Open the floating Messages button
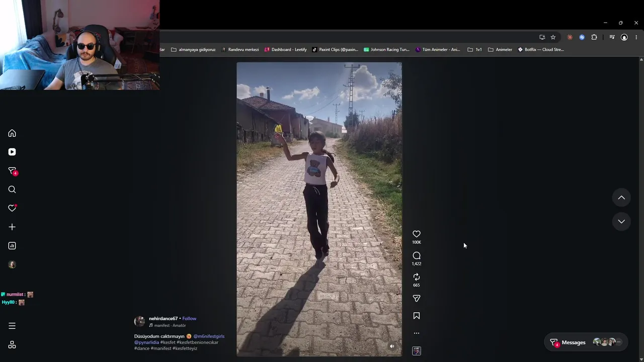 pyautogui.click(x=586, y=342)
